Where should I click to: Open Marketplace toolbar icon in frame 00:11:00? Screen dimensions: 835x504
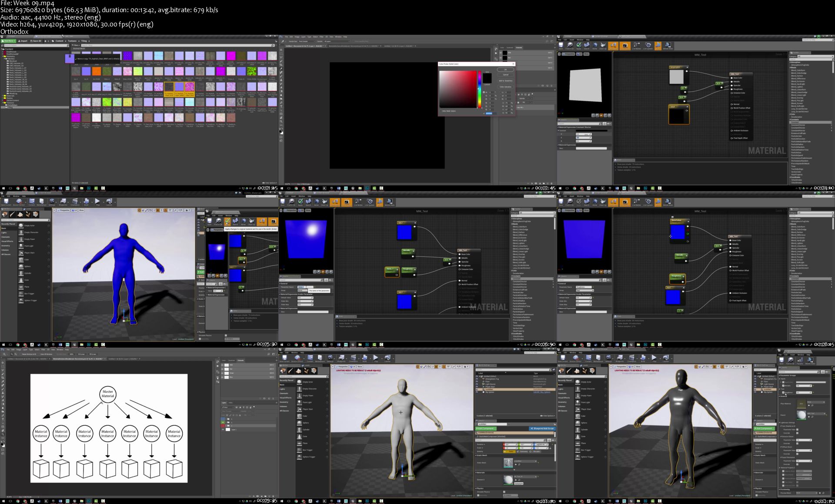pyautogui.click(x=320, y=358)
